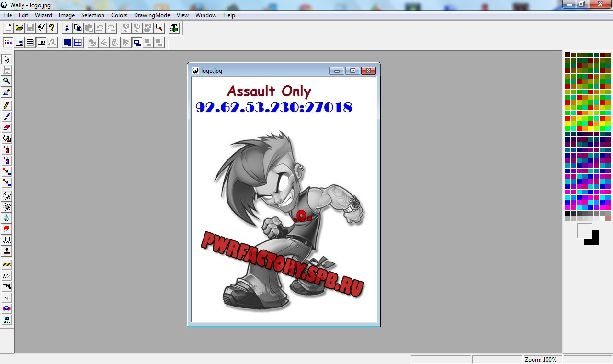Click the Open file folder icon
The width and height of the screenshot is (613, 364).
pos(19,28)
